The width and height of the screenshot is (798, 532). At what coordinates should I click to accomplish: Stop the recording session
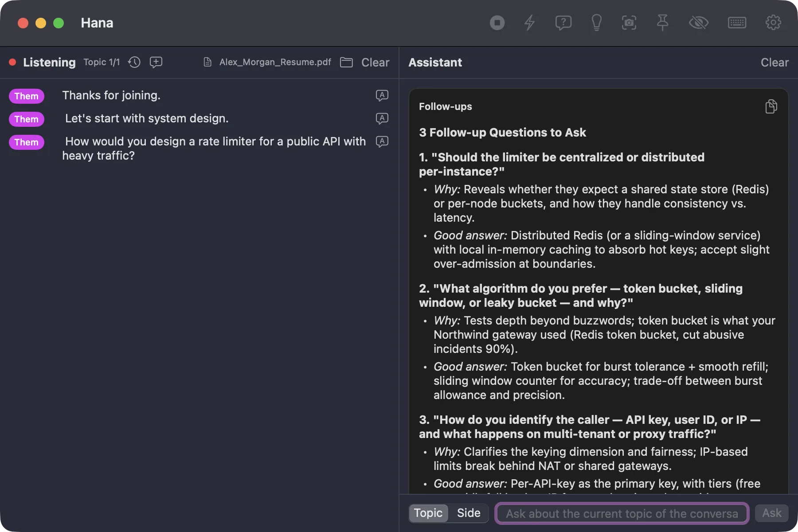click(497, 23)
